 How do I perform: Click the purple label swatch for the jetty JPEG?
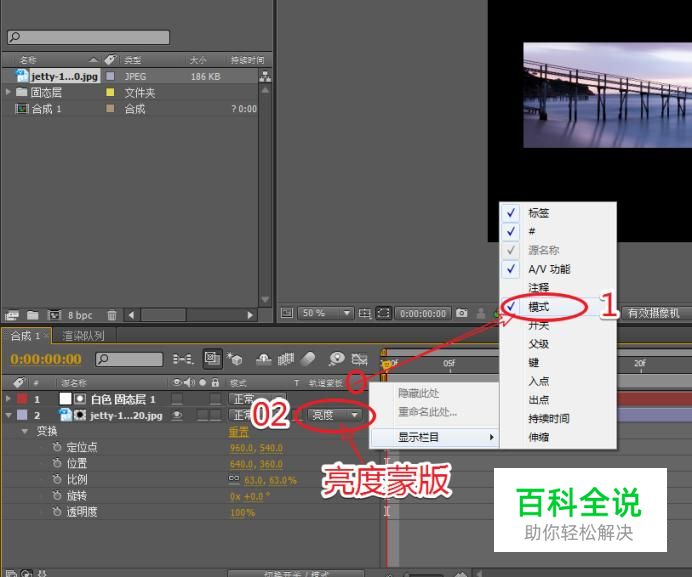(110, 76)
